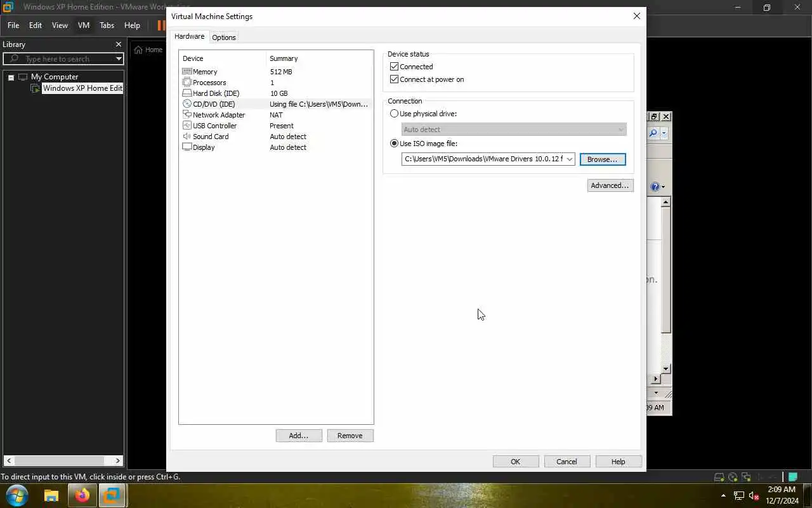Select Use ISO image file radio button
The image size is (812, 508).
[x=395, y=144]
